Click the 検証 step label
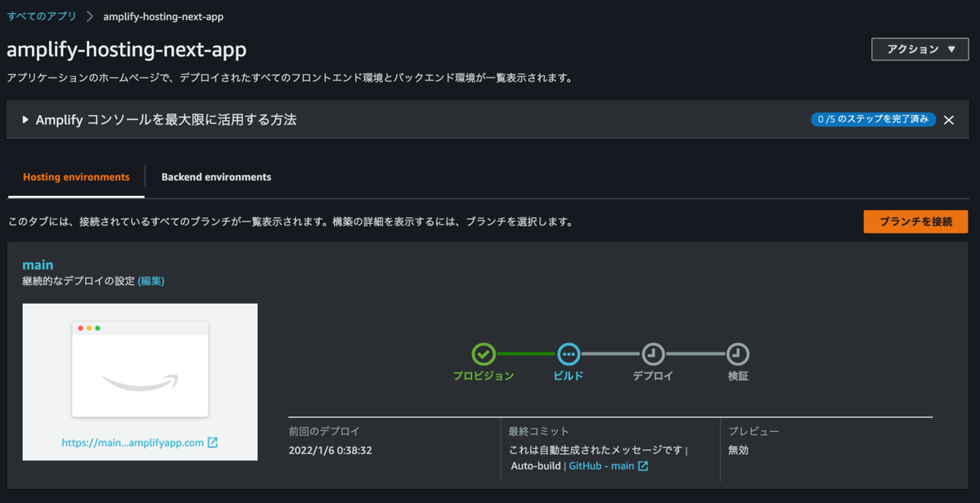The height and width of the screenshot is (503, 980). 737,376
